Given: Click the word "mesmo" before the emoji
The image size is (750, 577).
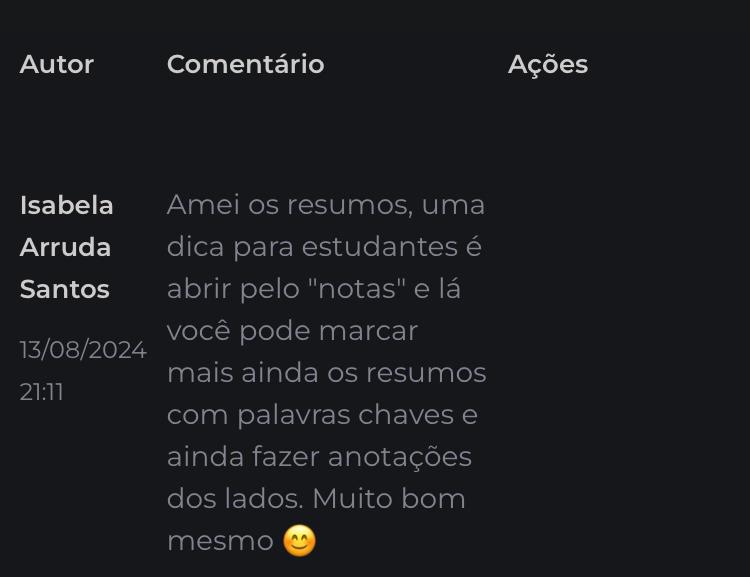Looking at the screenshot, I should pos(220,540).
